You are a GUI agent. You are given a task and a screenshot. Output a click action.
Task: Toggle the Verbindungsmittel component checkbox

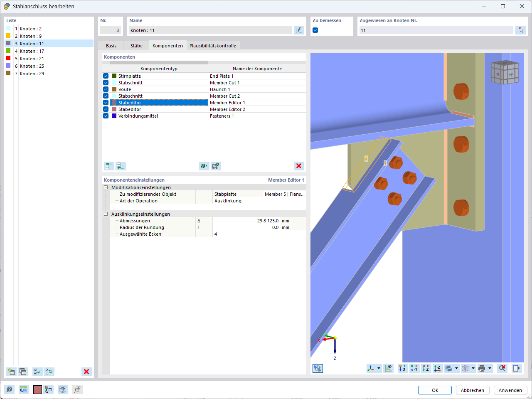(x=106, y=116)
